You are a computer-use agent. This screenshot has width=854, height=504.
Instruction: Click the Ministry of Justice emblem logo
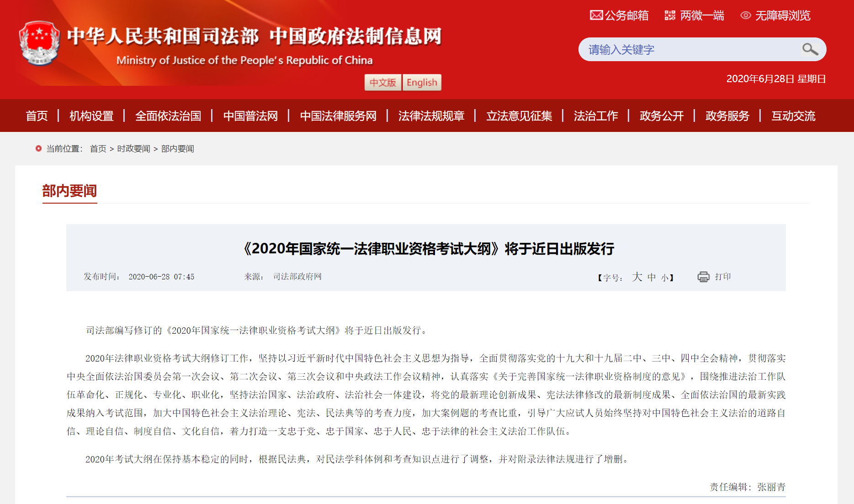pyautogui.click(x=40, y=43)
